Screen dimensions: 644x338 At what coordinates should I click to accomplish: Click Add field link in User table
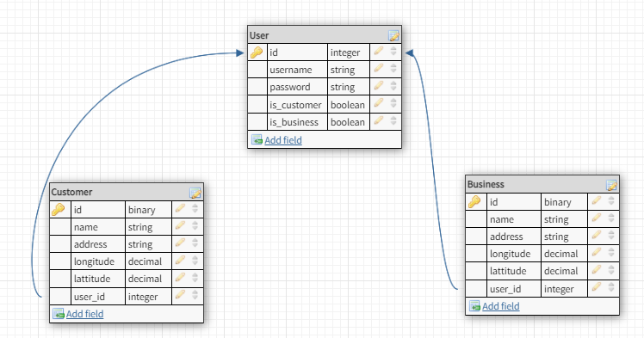[x=283, y=140]
